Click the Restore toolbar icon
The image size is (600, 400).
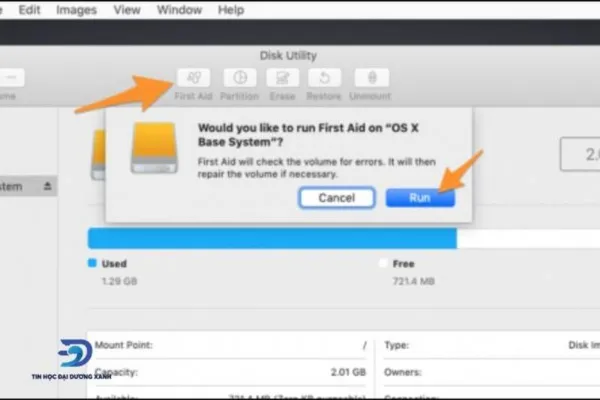pos(324,78)
